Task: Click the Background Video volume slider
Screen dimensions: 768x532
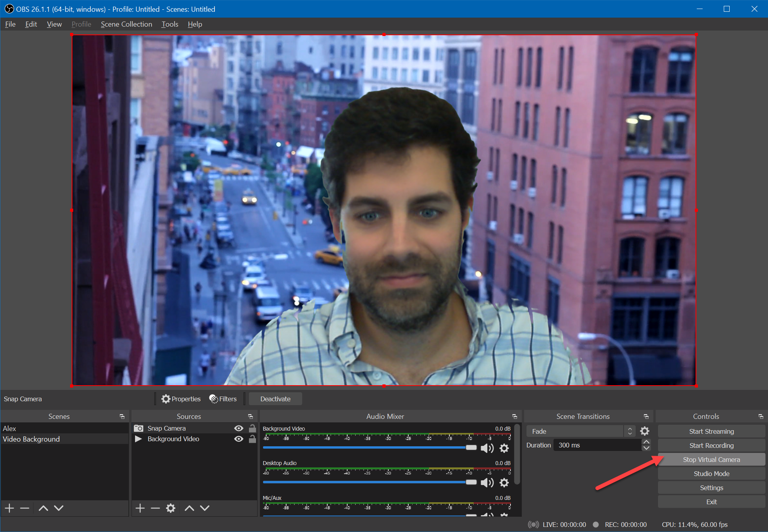Action: (x=368, y=447)
